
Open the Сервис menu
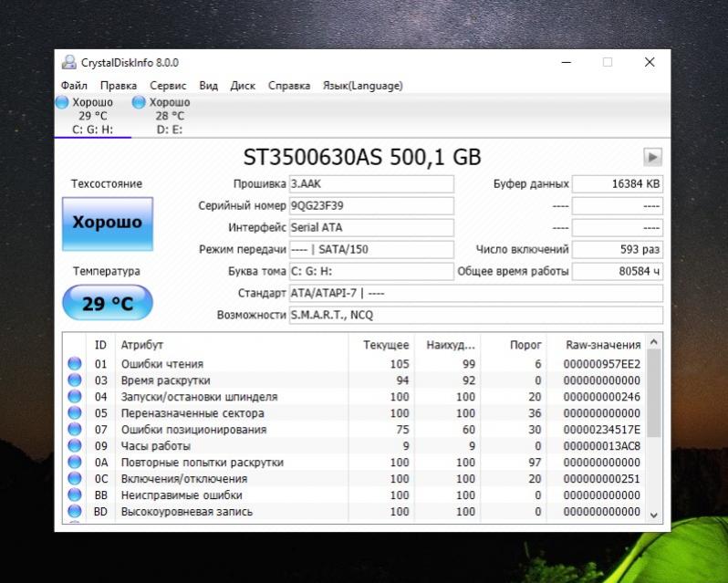coord(168,86)
